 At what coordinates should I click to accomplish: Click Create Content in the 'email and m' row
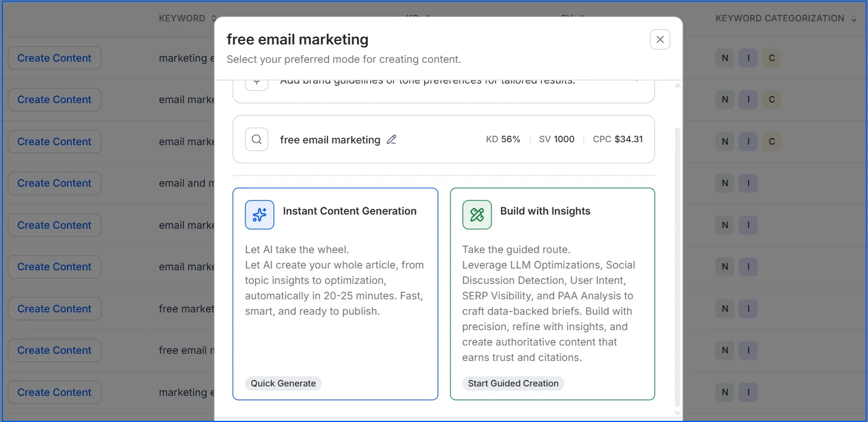pyautogui.click(x=54, y=183)
